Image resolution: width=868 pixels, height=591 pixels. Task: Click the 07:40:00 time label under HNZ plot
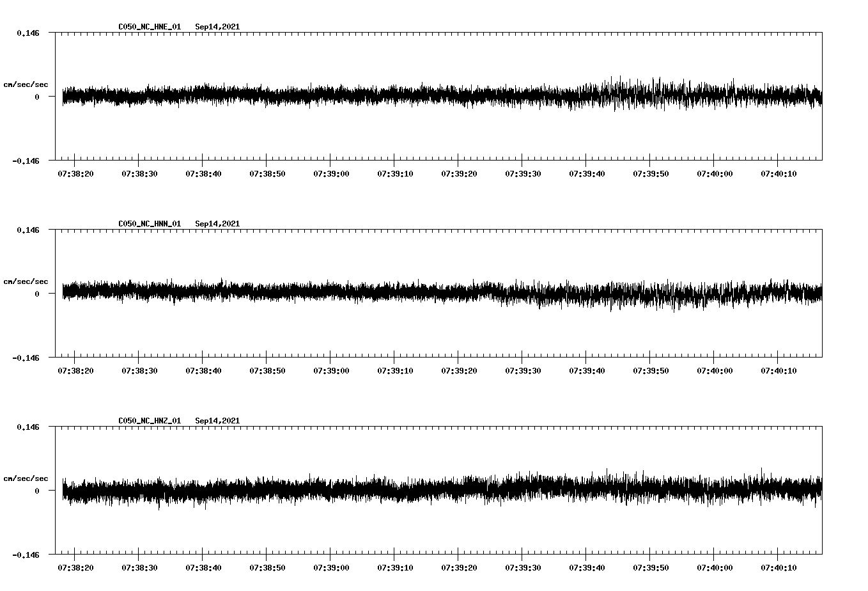coord(715,568)
